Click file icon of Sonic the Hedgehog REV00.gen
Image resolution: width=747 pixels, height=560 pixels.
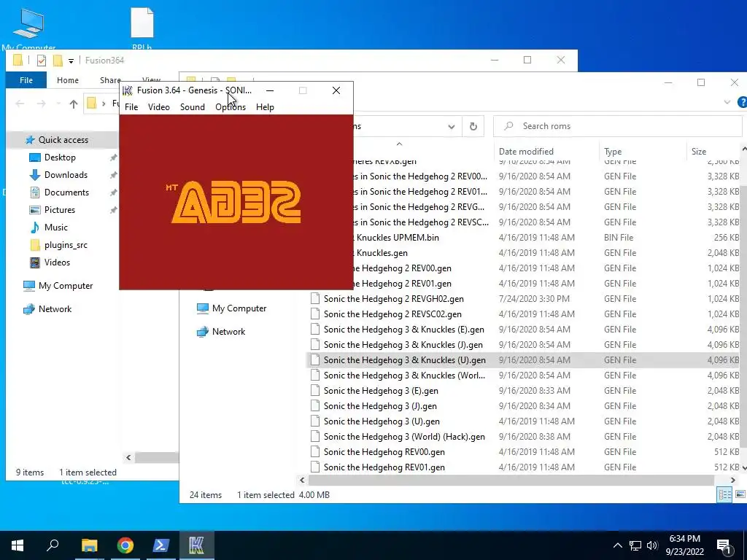click(x=315, y=452)
